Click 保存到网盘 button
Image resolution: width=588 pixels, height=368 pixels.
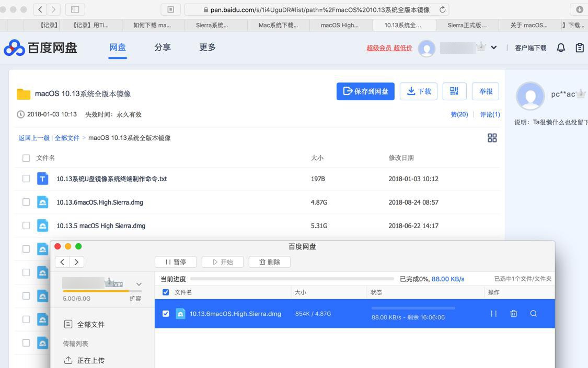(365, 91)
